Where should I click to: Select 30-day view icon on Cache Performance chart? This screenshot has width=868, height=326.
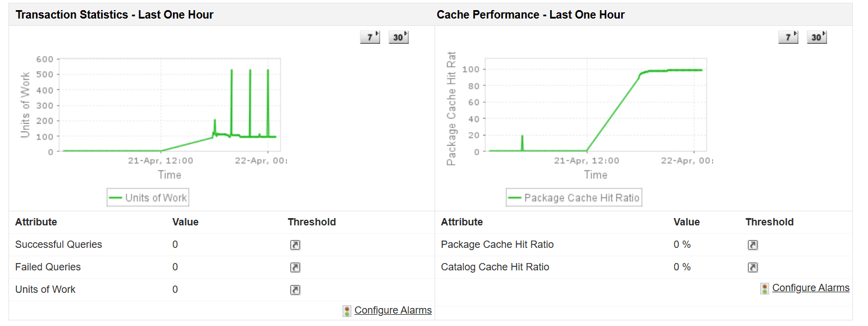(x=816, y=36)
